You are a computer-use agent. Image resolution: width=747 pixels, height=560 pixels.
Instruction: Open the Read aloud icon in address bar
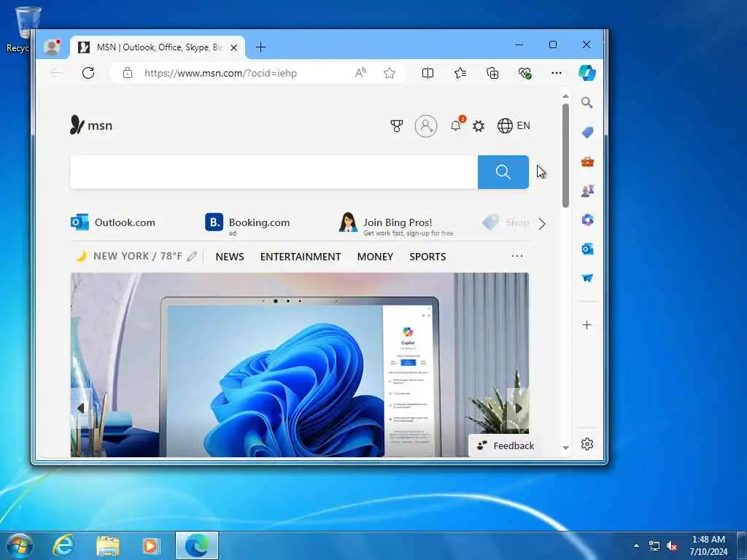point(360,73)
